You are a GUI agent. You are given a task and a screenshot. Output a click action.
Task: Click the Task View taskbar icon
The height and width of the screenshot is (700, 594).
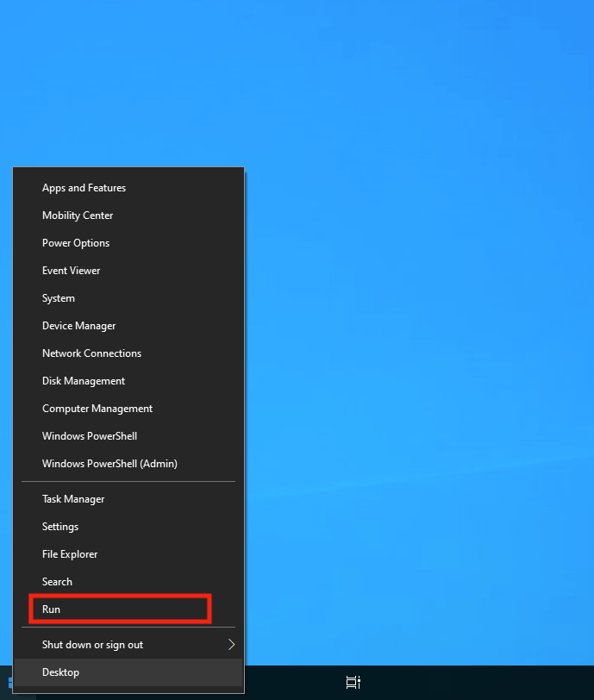353,683
